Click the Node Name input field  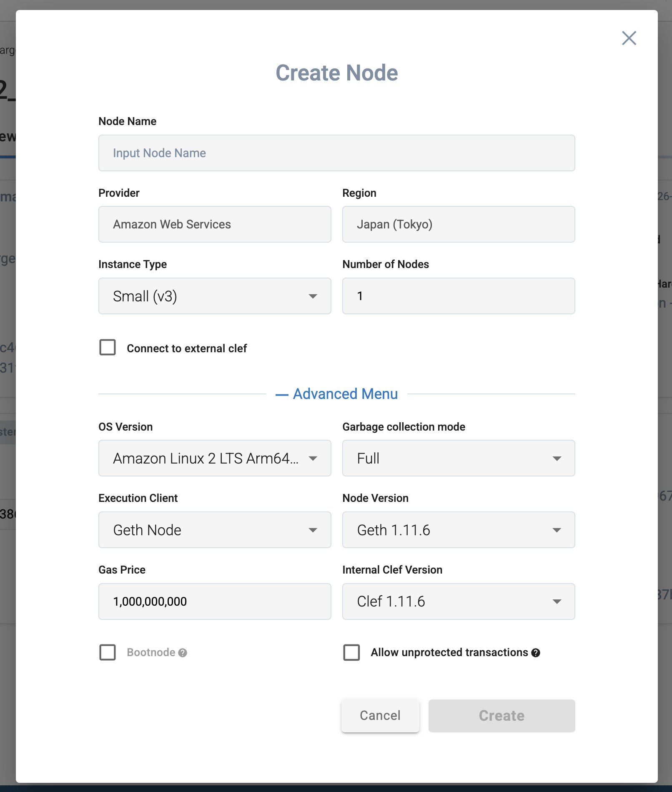pos(336,153)
